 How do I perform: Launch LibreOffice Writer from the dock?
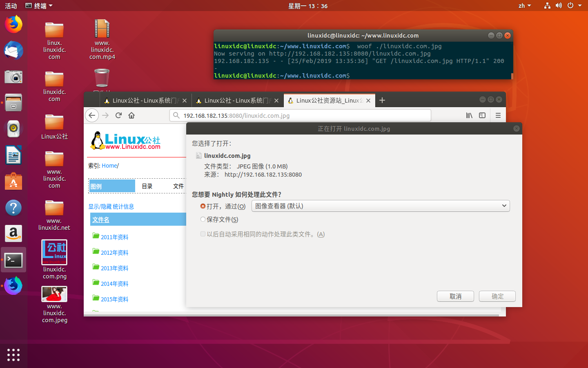pos(13,155)
